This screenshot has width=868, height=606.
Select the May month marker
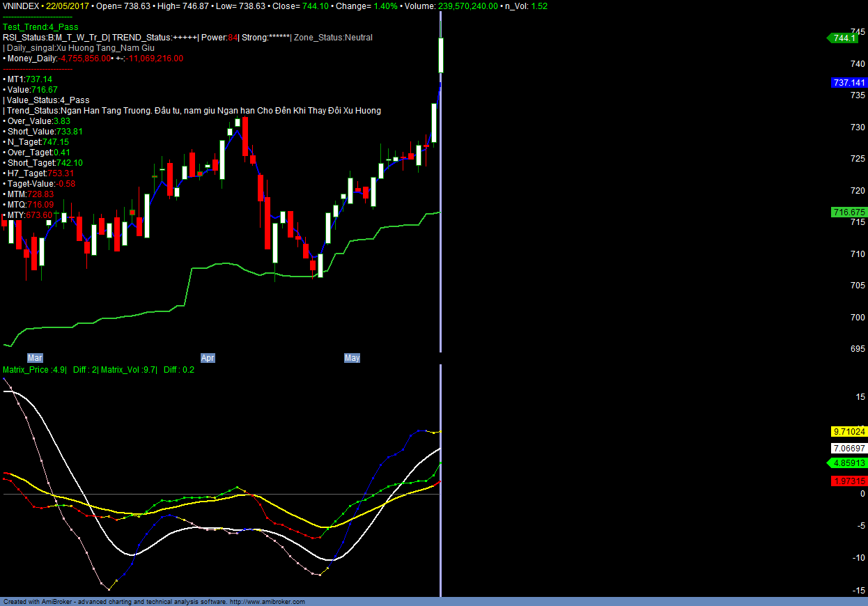pyautogui.click(x=352, y=358)
